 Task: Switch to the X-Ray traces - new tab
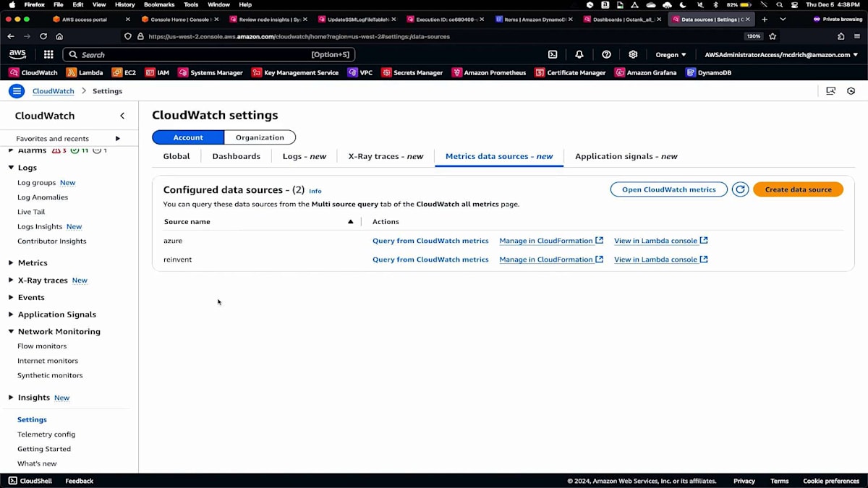tap(386, 156)
